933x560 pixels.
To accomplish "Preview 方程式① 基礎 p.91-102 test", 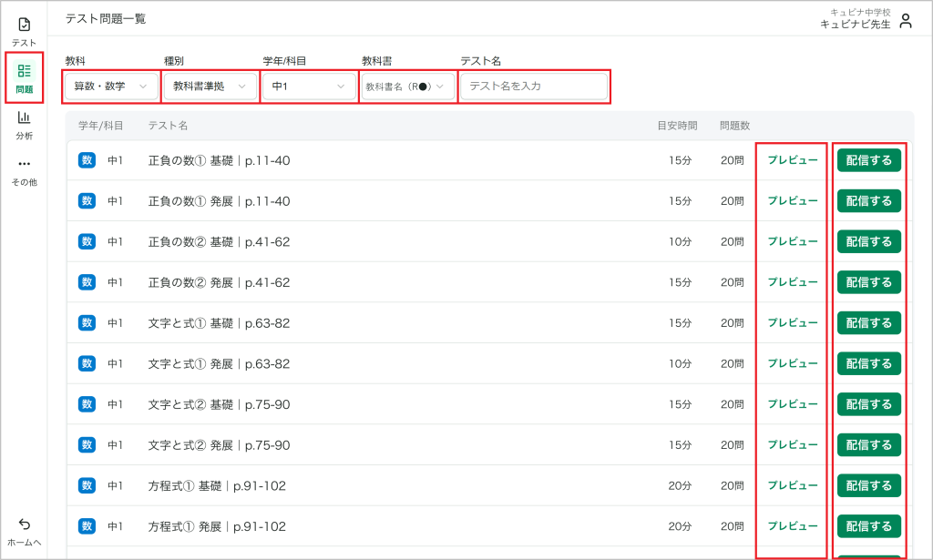I will (793, 485).
